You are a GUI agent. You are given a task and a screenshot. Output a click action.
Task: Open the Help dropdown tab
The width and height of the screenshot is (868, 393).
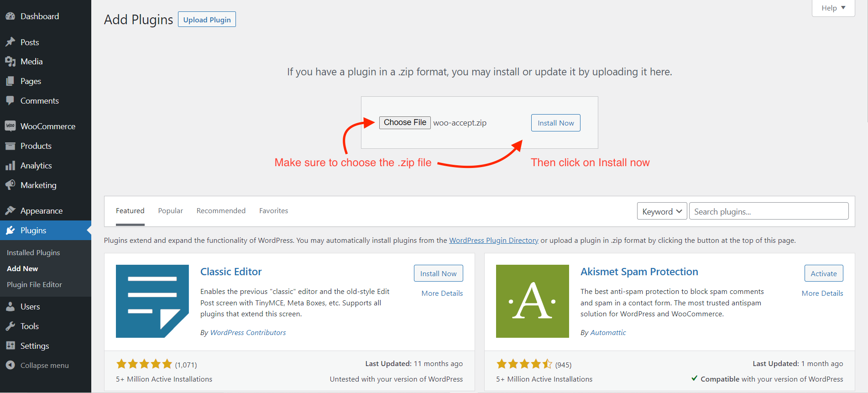[x=833, y=8]
